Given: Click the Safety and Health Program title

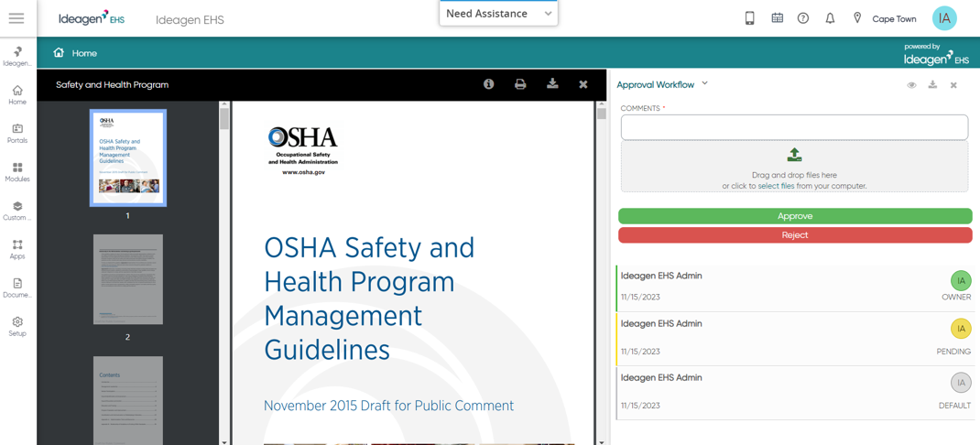Looking at the screenshot, I should [x=113, y=85].
